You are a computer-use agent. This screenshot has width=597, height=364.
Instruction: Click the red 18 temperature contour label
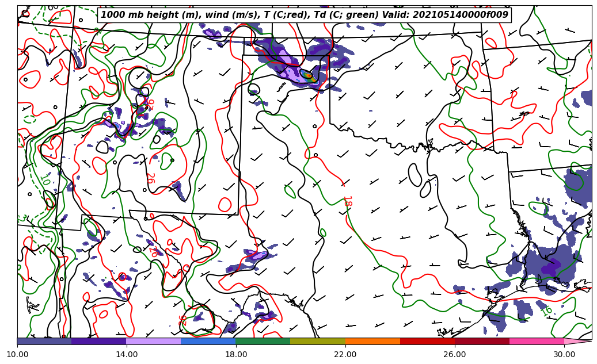click(347, 201)
